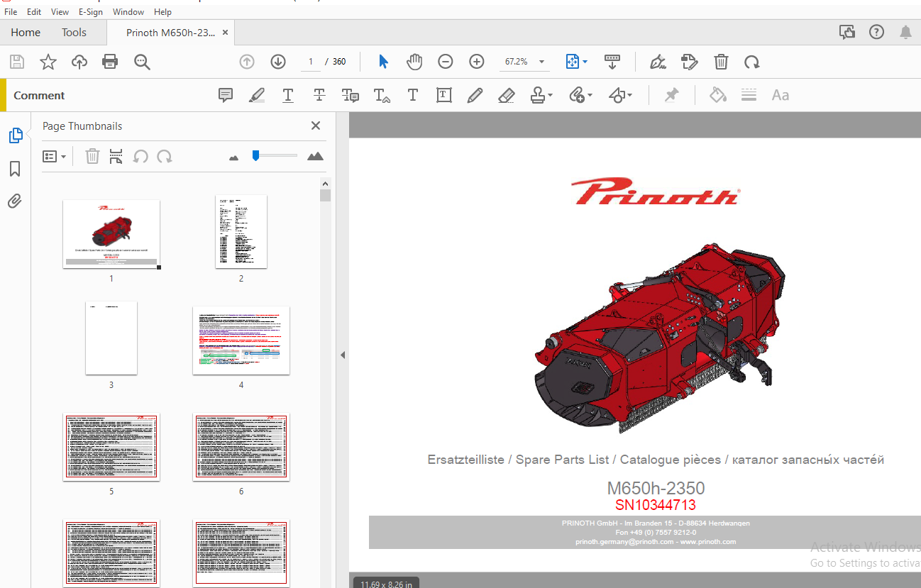Open the Find text magnifier icon

pyautogui.click(x=142, y=62)
